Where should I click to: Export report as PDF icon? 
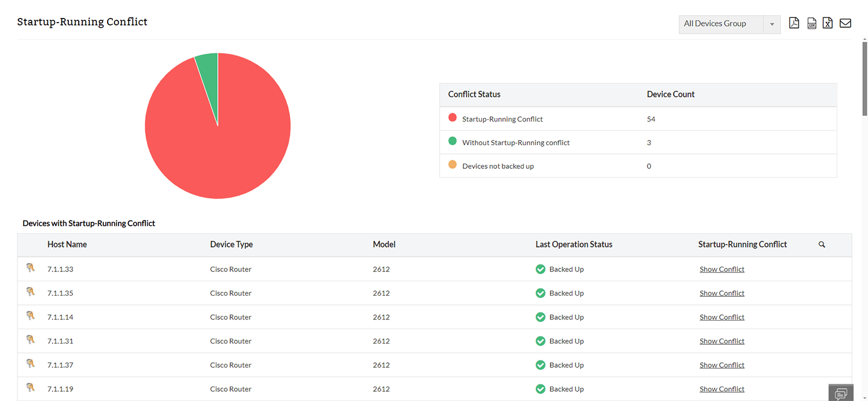(794, 23)
